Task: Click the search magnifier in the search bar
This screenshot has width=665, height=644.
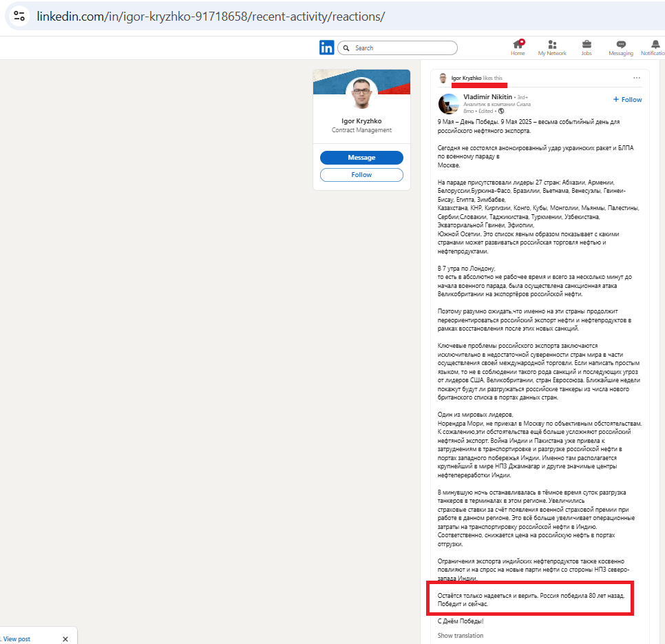Action: pyautogui.click(x=345, y=48)
